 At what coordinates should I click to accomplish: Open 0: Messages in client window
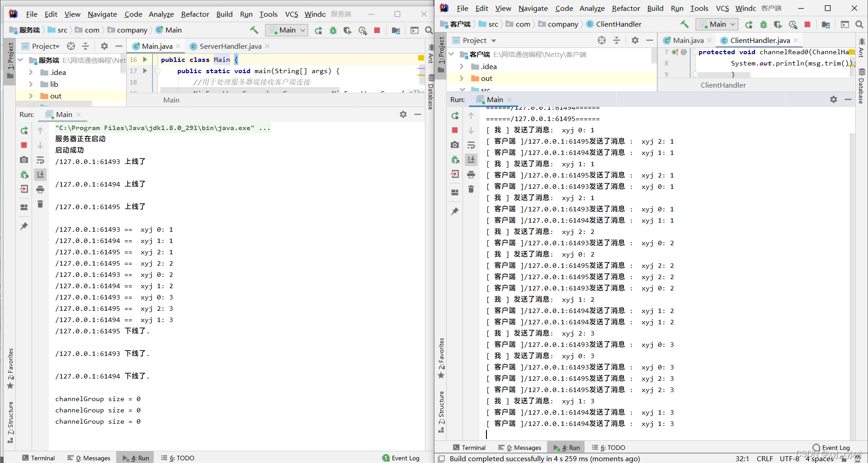(519, 448)
